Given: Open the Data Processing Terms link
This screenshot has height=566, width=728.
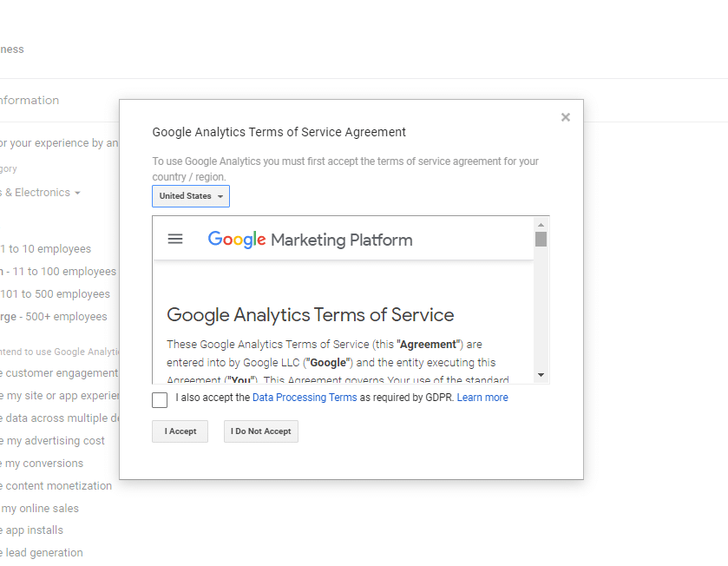Looking at the screenshot, I should point(305,398).
